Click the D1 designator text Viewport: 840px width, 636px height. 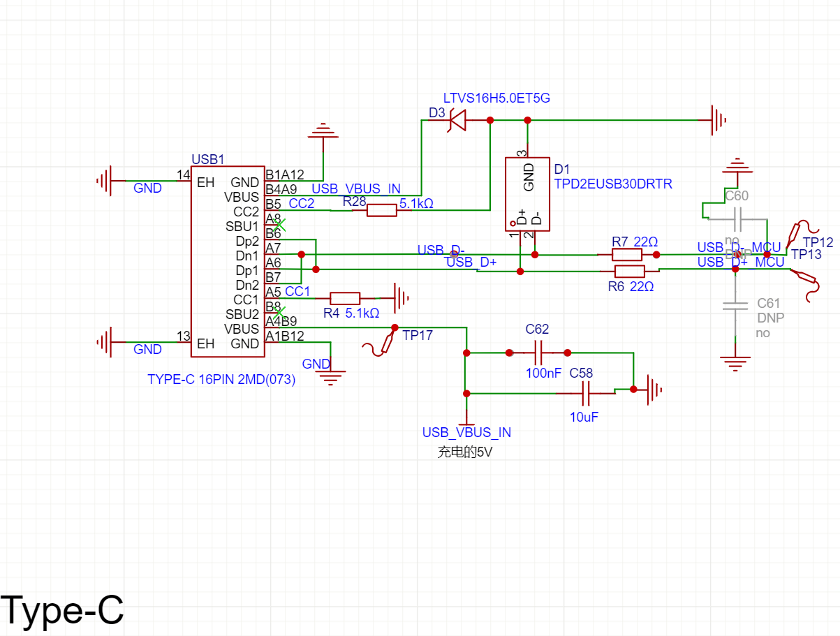(562, 170)
